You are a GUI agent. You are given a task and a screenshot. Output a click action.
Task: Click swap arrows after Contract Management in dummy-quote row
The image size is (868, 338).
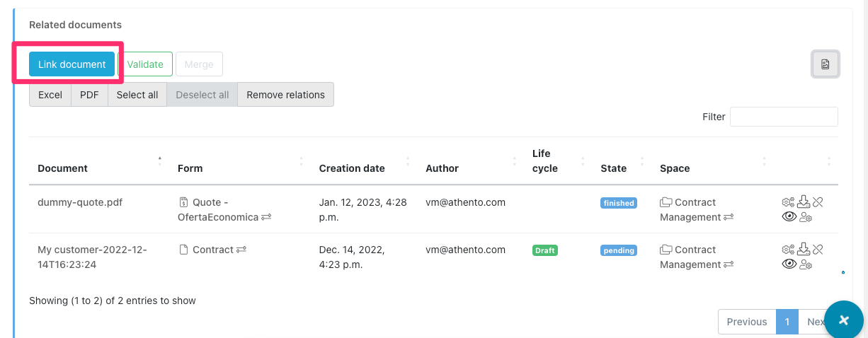coord(728,218)
